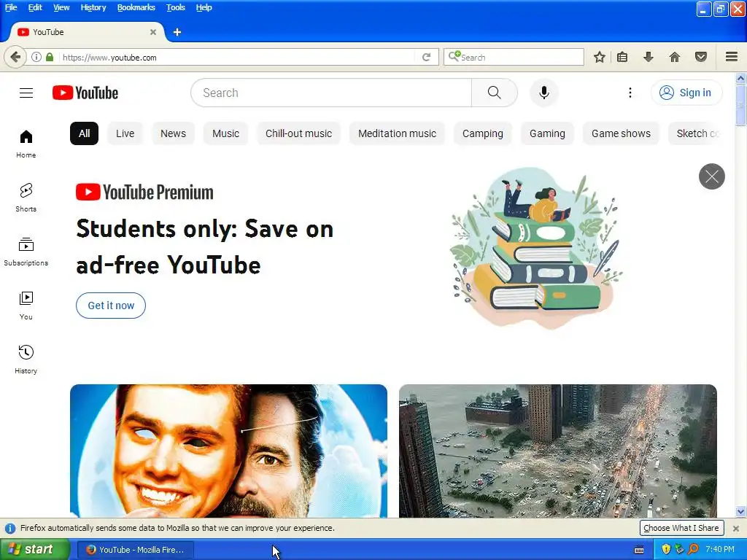Select the All filter chip
The image size is (747, 560).
85,133
